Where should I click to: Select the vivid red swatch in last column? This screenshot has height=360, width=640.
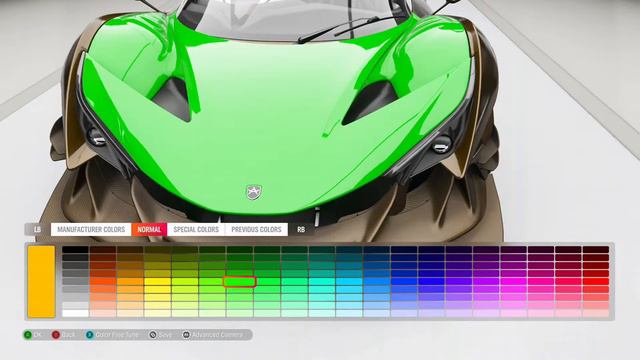596,281
